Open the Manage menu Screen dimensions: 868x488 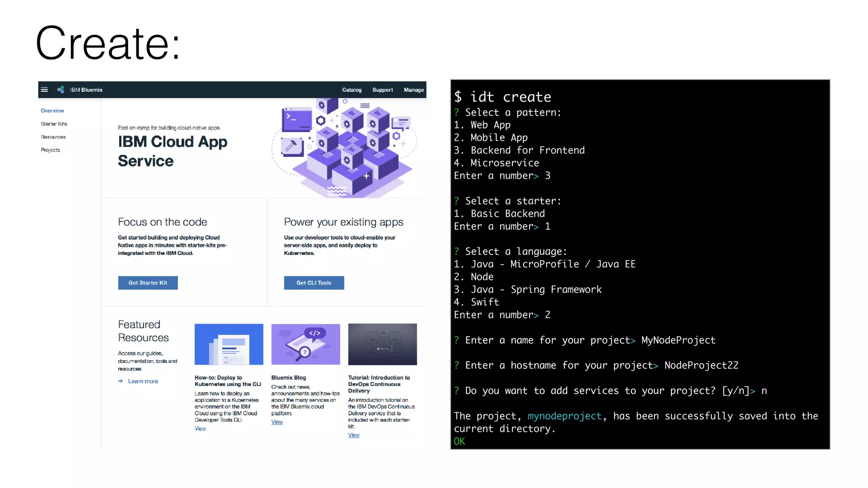coord(414,90)
